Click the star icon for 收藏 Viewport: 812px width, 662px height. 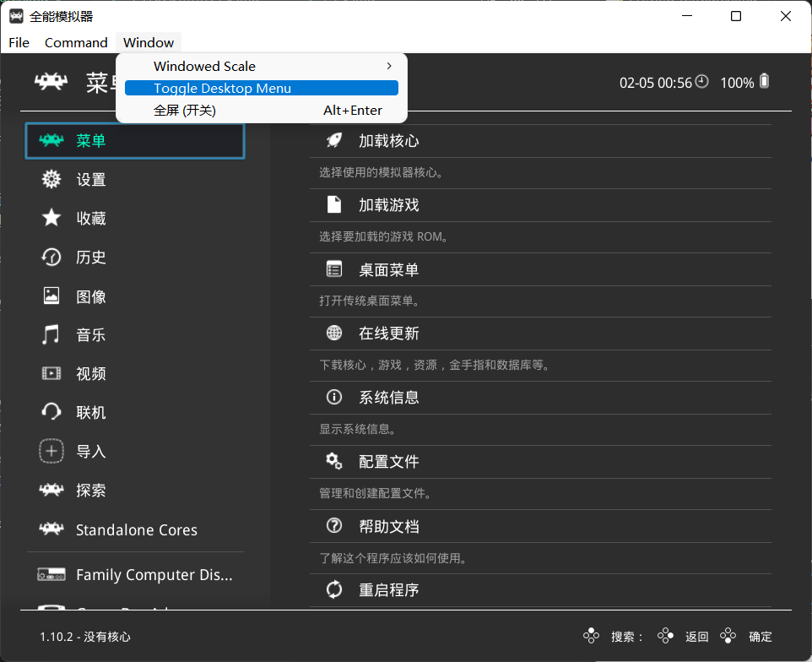pyautogui.click(x=51, y=218)
